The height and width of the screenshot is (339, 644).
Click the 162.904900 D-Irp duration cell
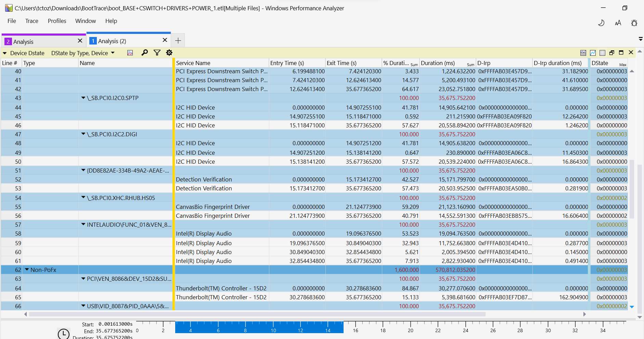(x=561, y=297)
